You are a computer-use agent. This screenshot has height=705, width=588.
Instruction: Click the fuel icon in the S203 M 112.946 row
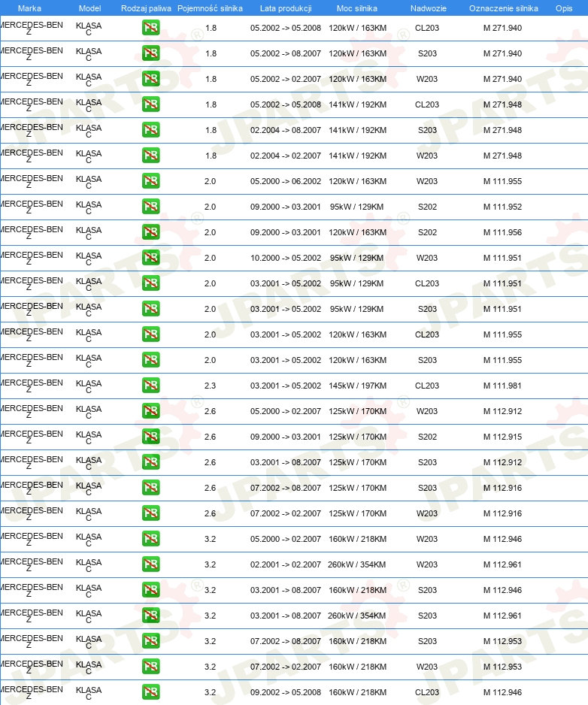tap(150, 590)
